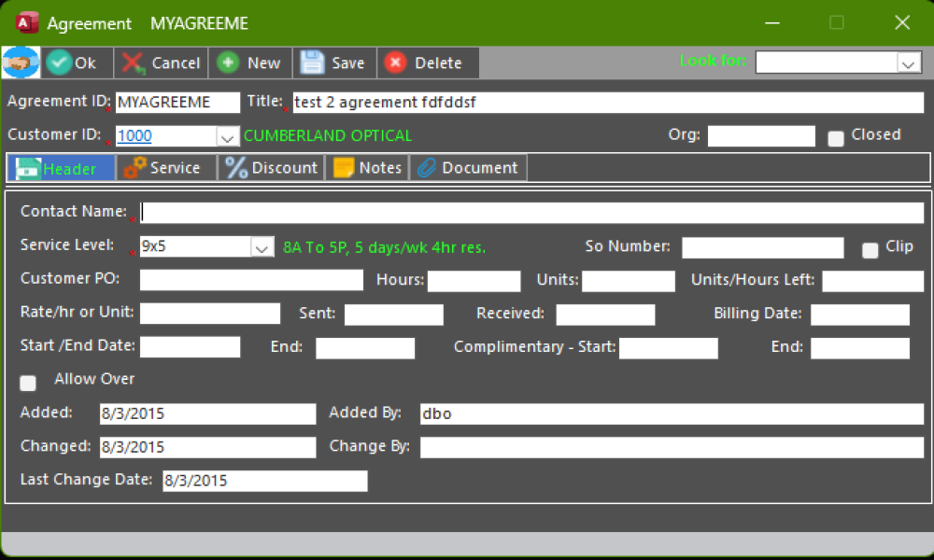Select the Header tab

coord(61,168)
